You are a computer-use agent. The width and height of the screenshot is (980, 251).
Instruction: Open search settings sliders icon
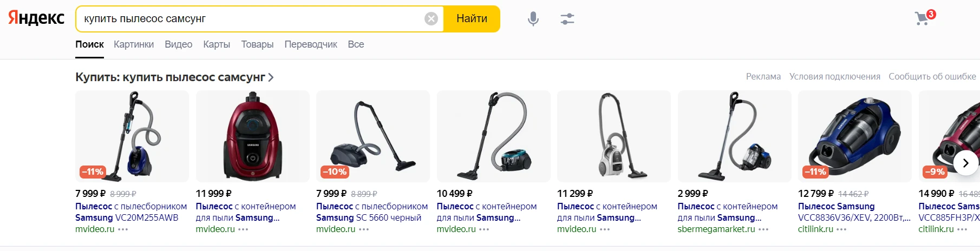coord(567,19)
